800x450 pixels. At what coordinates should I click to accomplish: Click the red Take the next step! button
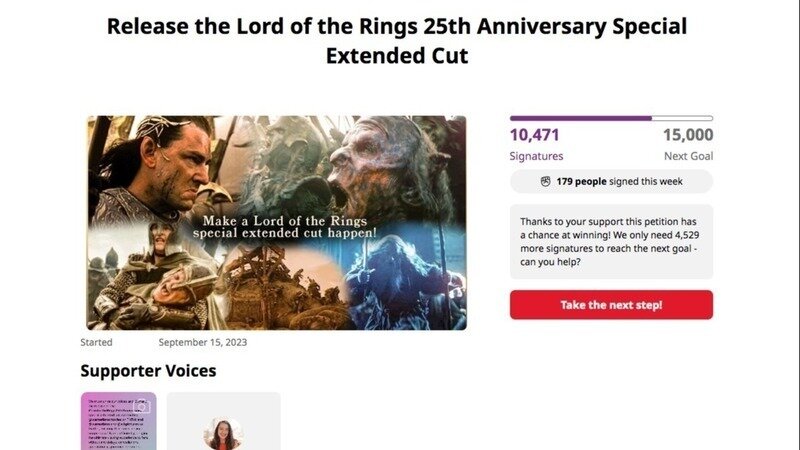pos(611,305)
